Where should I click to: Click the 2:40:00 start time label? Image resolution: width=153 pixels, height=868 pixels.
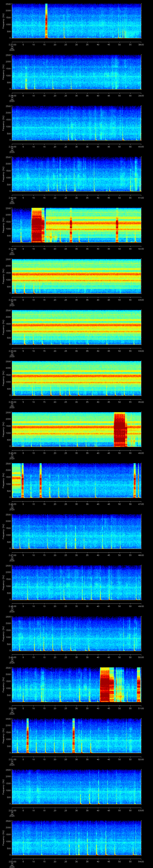pyautogui.click(x=12, y=197)
